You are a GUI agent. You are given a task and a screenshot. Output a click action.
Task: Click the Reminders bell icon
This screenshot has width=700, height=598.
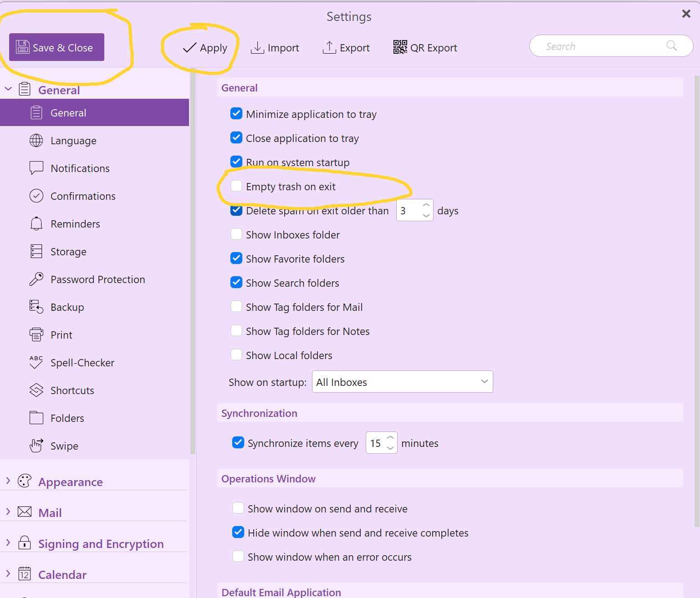36,223
